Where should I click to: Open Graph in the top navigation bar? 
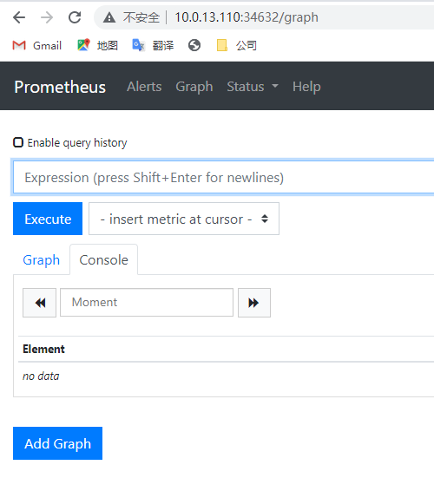[194, 87]
